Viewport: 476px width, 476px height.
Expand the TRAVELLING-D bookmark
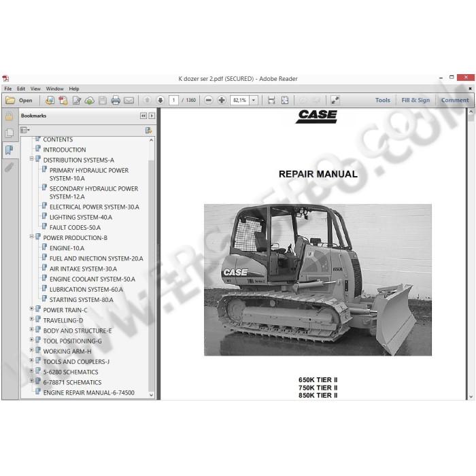pos(31,319)
